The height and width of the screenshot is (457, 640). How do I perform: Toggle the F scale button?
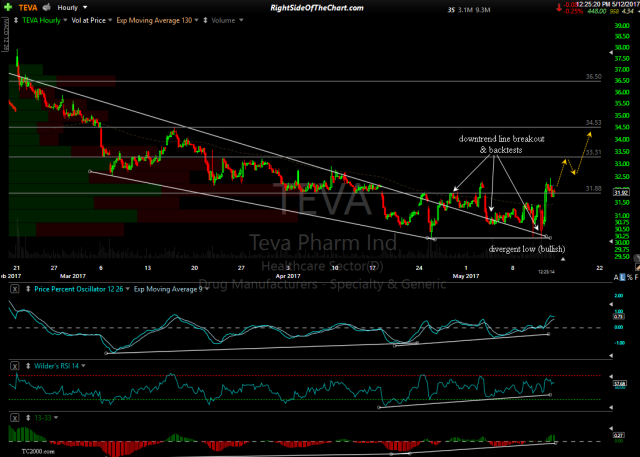[636, 277]
